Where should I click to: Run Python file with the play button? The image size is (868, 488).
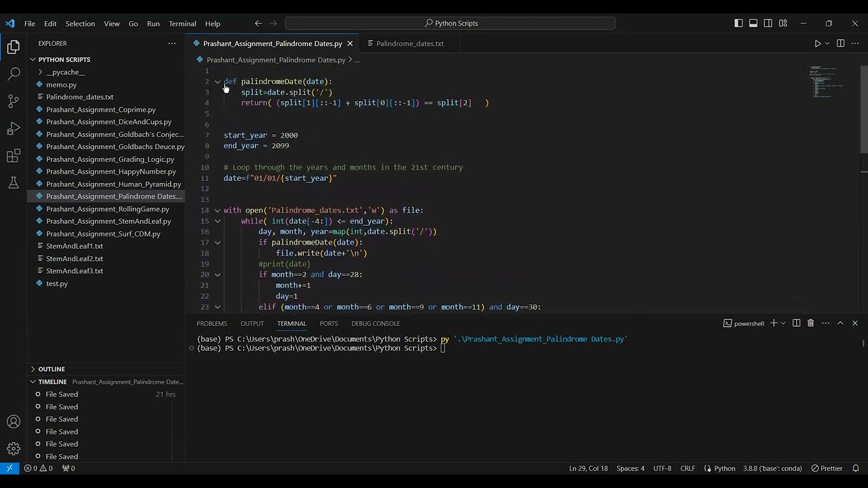point(817,43)
